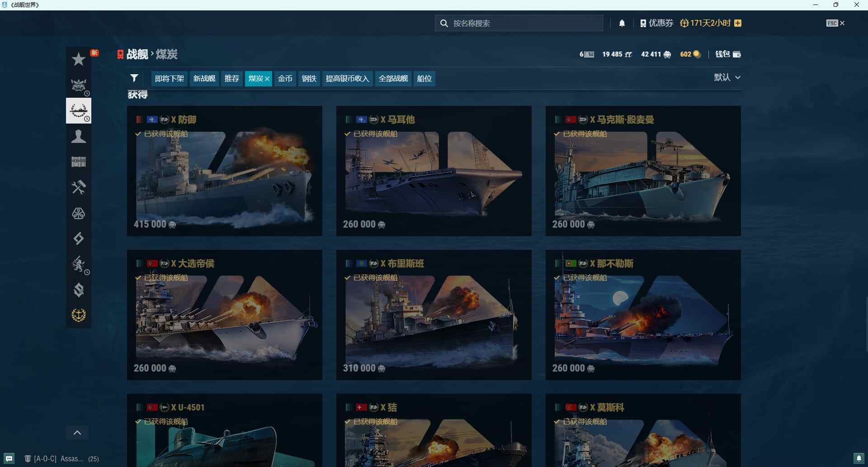Viewport: 868px width, 467px height.
Task: Open the containers sidebar section
Action: point(79,162)
